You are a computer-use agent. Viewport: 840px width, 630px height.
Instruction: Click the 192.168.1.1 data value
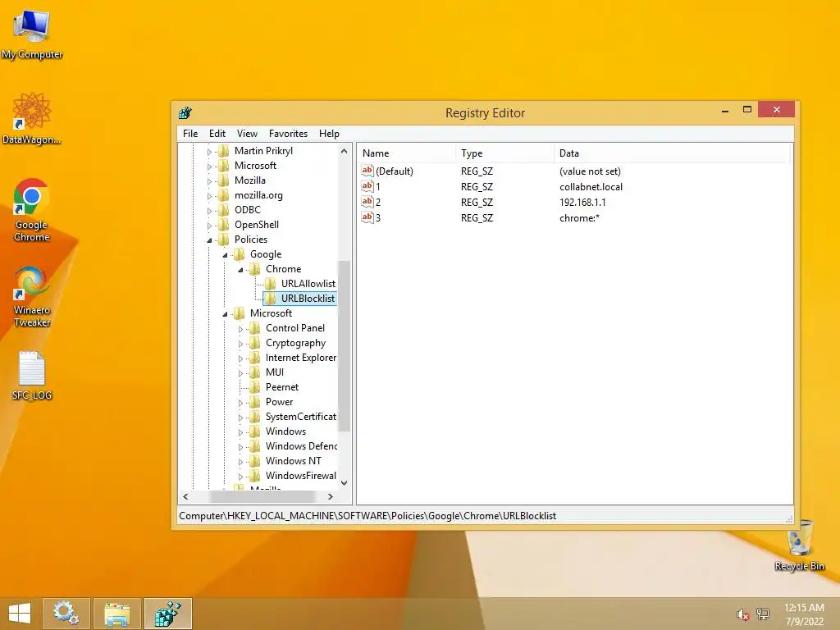(582, 203)
